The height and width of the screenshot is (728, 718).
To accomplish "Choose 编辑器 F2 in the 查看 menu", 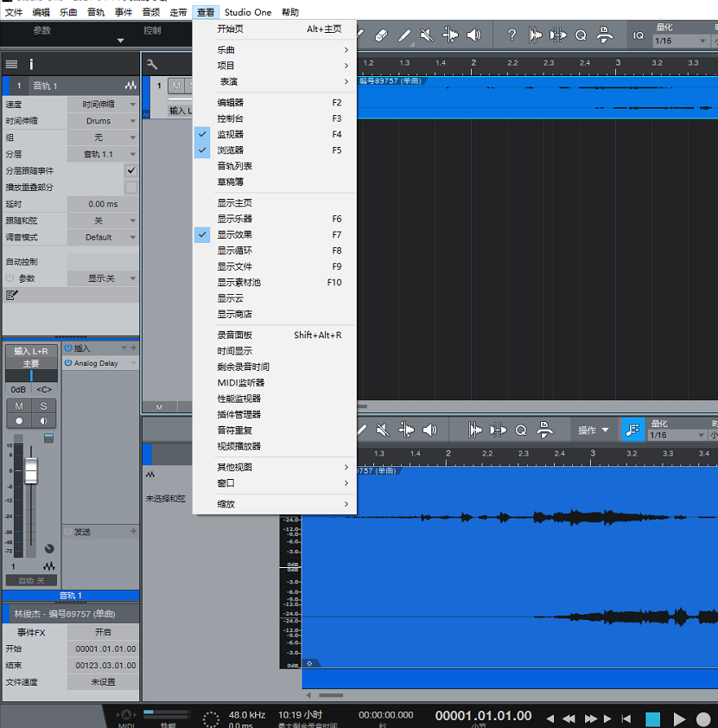I will click(275, 103).
